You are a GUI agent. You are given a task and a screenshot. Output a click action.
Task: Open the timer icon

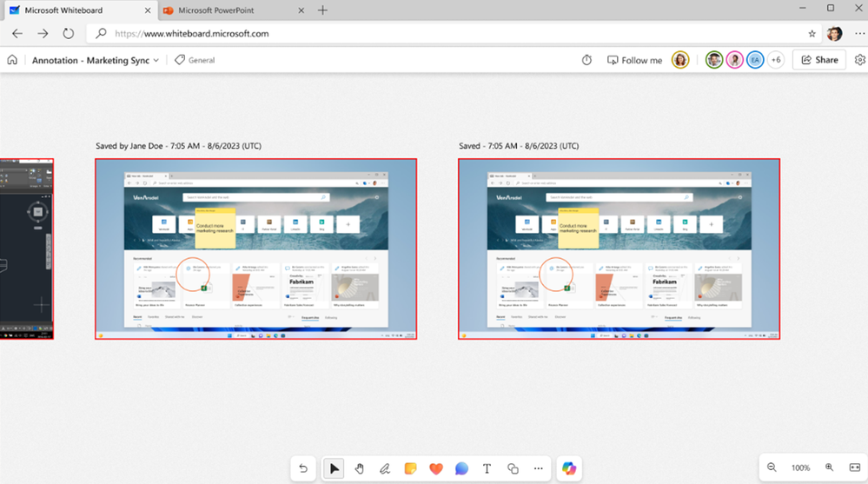click(x=586, y=60)
